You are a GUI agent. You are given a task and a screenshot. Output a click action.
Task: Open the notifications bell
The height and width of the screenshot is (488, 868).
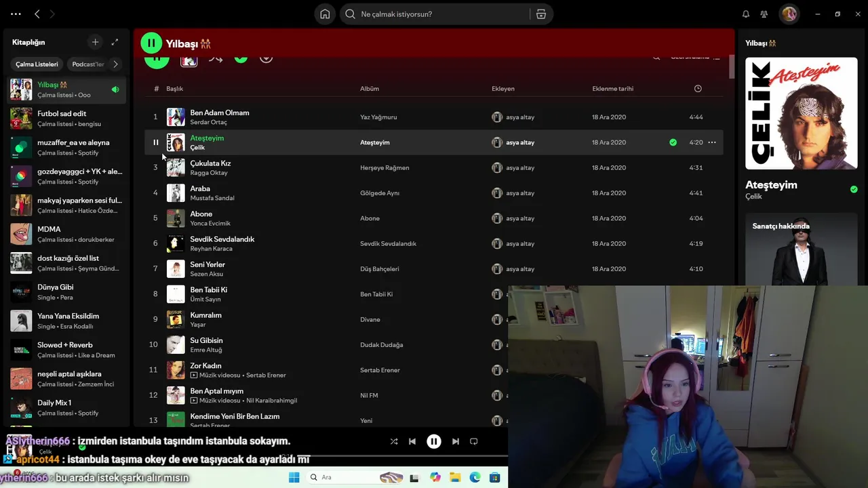(x=746, y=14)
